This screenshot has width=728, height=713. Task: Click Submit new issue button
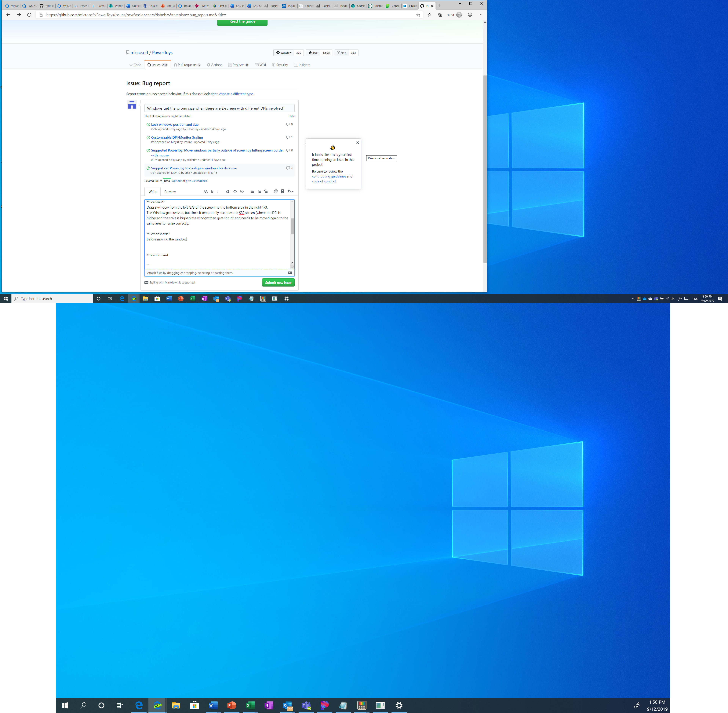278,283
